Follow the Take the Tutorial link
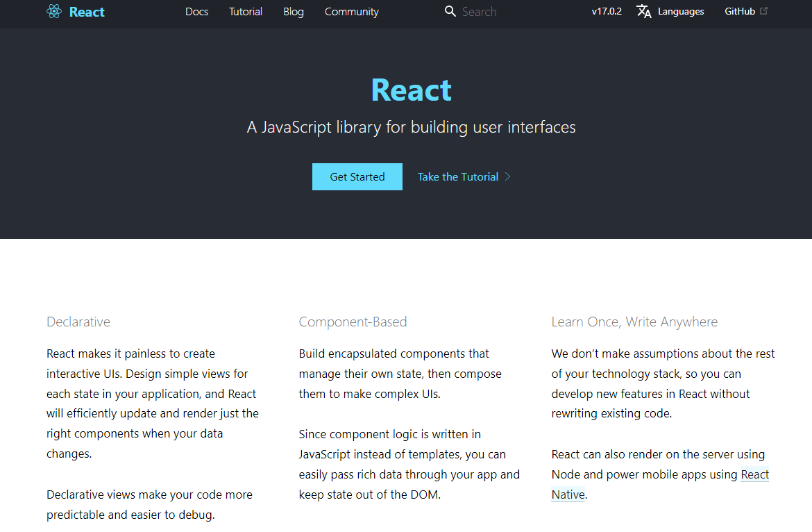This screenshot has height=532, width=812. pyautogui.click(x=457, y=176)
